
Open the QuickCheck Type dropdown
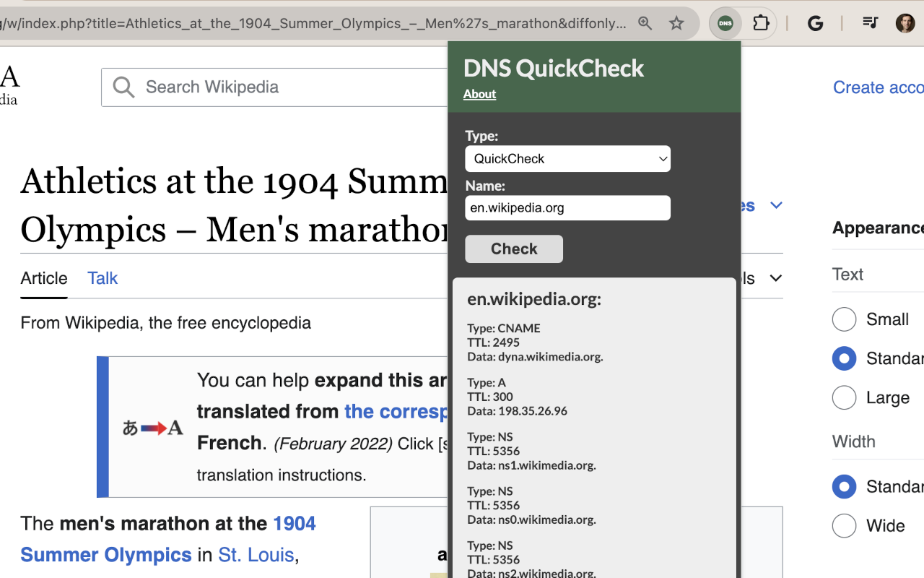(x=567, y=158)
